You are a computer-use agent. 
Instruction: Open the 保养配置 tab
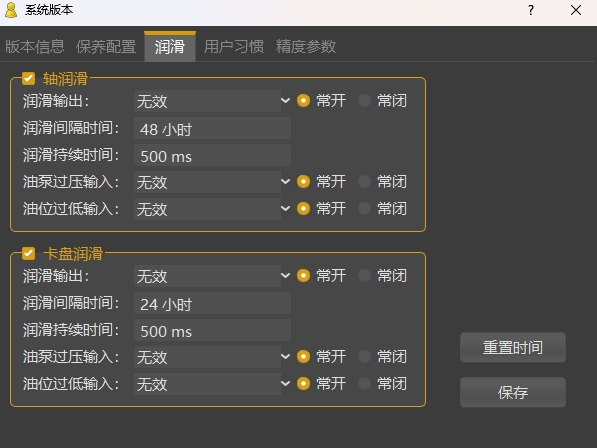click(106, 46)
